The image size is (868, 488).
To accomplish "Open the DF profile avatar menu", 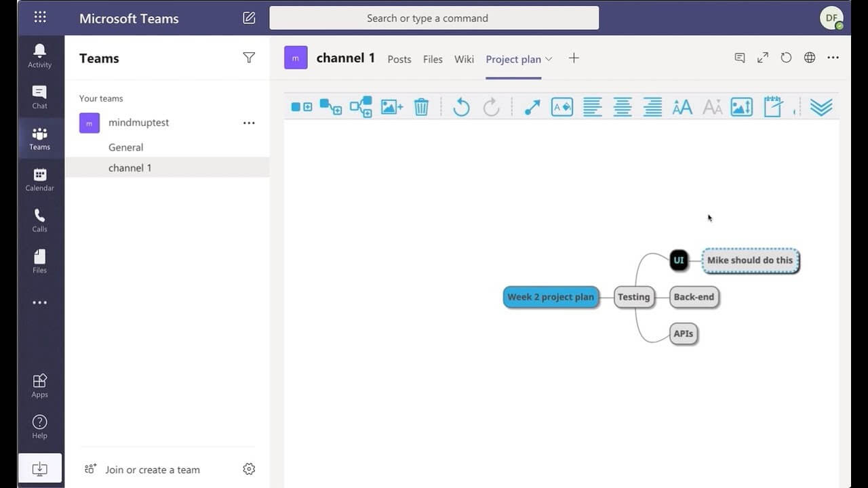I will point(831,18).
